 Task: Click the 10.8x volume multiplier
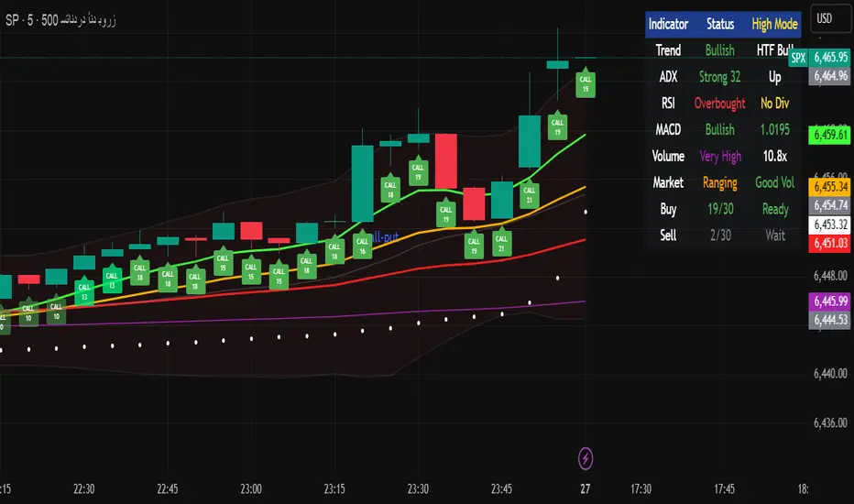[x=774, y=157]
